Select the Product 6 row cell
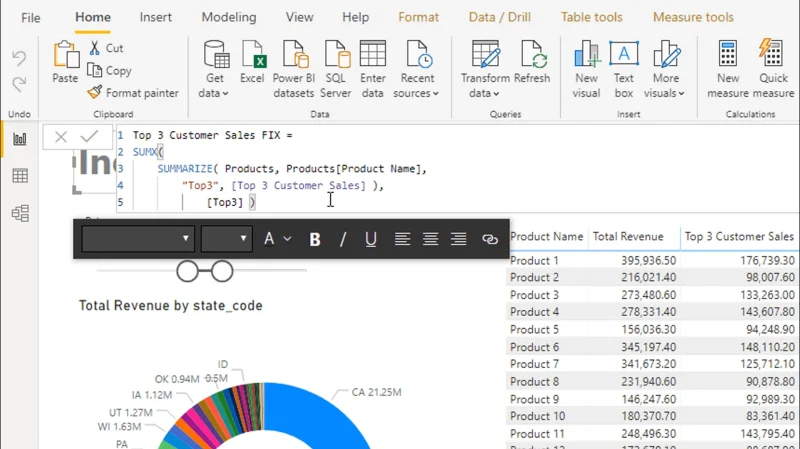The width and height of the screenshot is (800, 449). point(534,347)
